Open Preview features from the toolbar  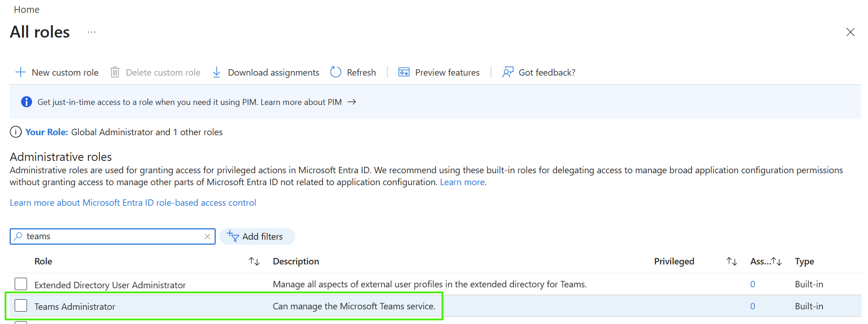(439, 72)
